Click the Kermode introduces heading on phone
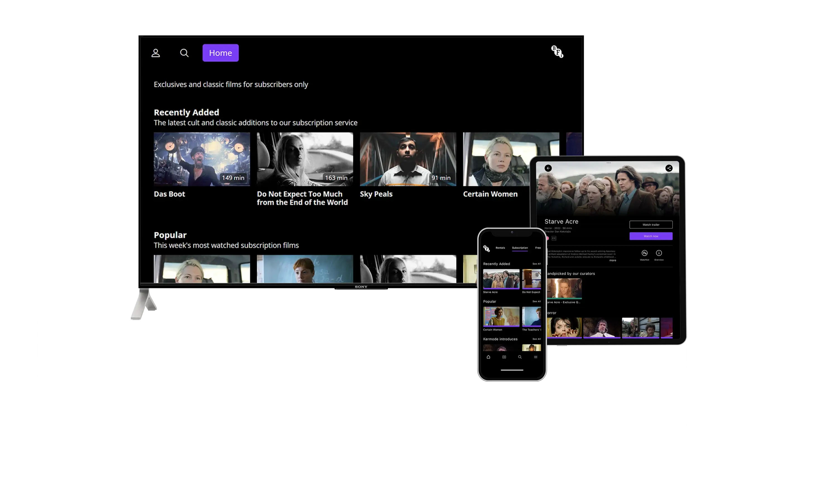 [x=500, y=339]
